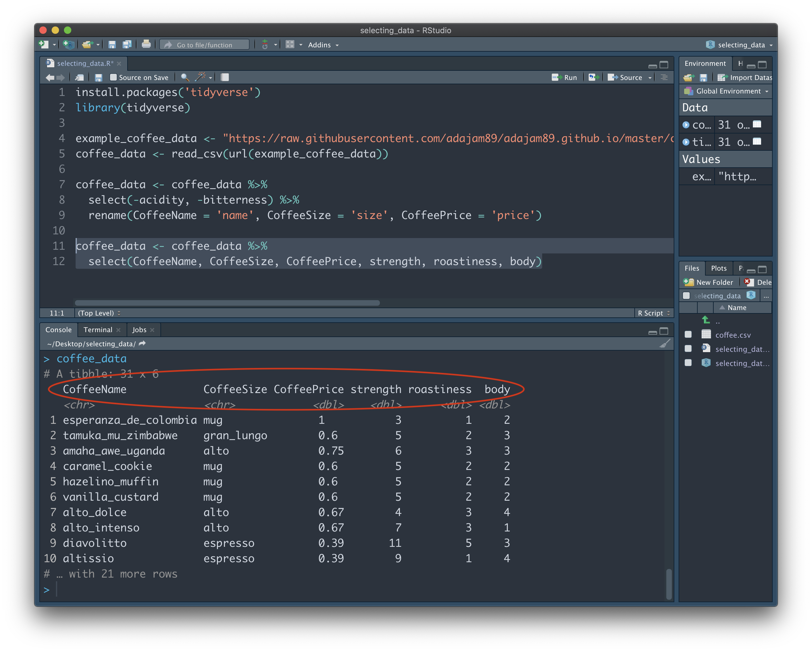Switch to the Console tab

coord(58,330)
